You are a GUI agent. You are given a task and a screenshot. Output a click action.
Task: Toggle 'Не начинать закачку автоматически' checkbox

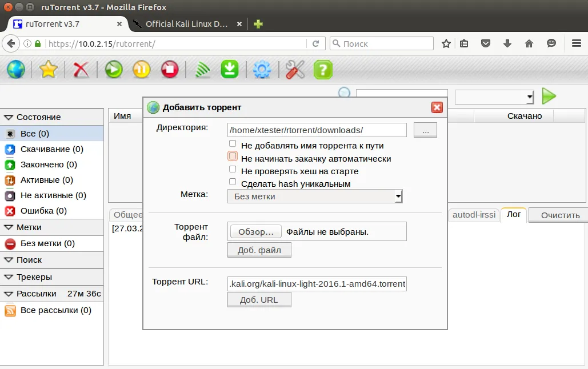coord(233,156)
